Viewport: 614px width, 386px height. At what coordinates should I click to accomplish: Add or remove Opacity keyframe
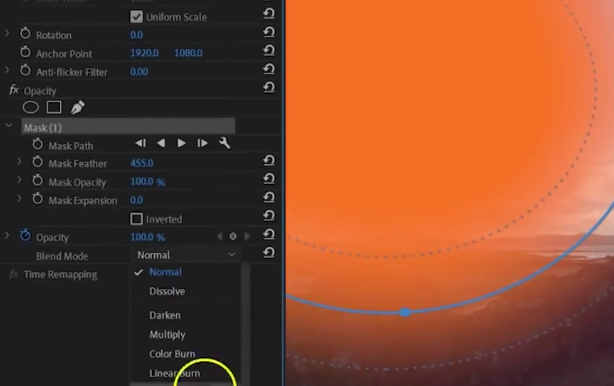tap(233, 236)
